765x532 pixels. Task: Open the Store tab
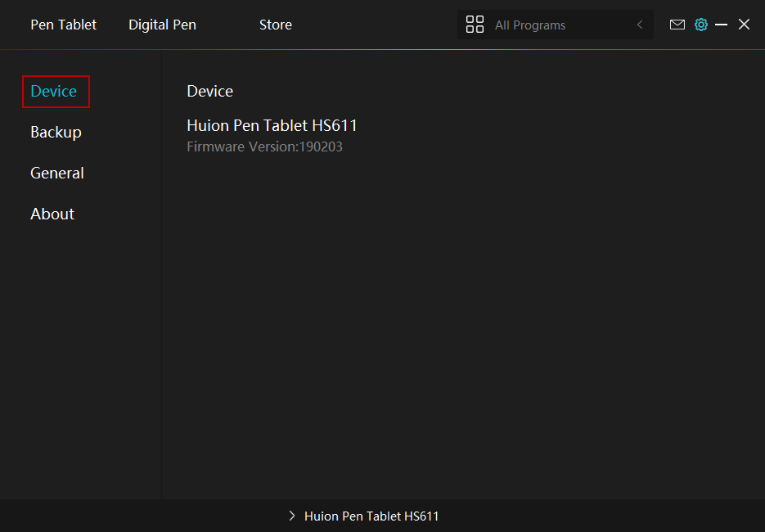click(x=276, y=25)
